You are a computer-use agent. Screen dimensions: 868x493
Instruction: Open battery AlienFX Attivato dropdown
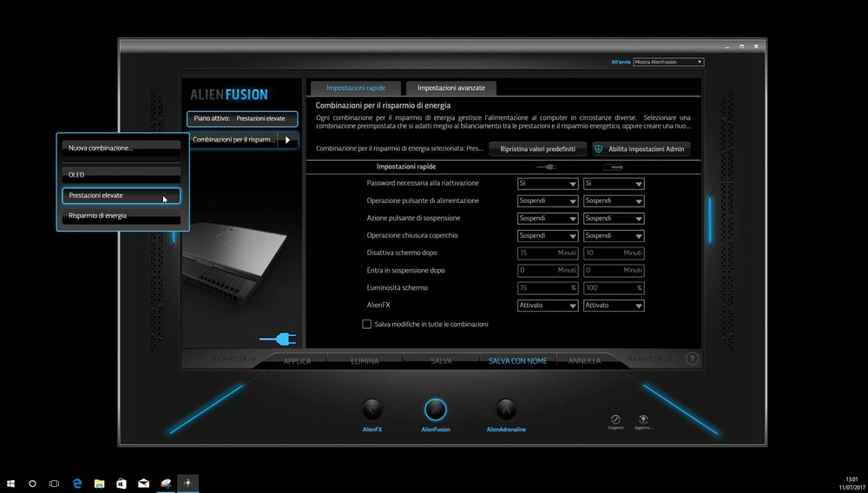click(x=614, y=306)
